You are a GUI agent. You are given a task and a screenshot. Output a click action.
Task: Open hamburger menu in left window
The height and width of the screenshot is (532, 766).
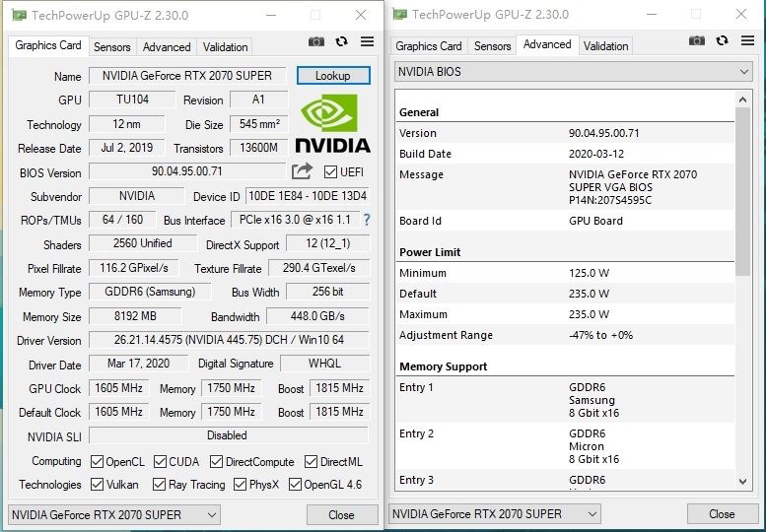[x=367, y=41]
